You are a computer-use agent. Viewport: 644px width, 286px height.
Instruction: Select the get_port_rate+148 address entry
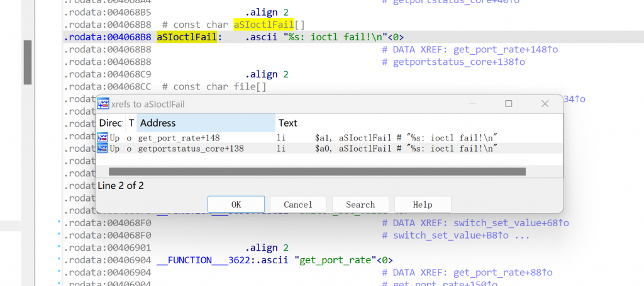pyautogui.click(x=179, y=137)
